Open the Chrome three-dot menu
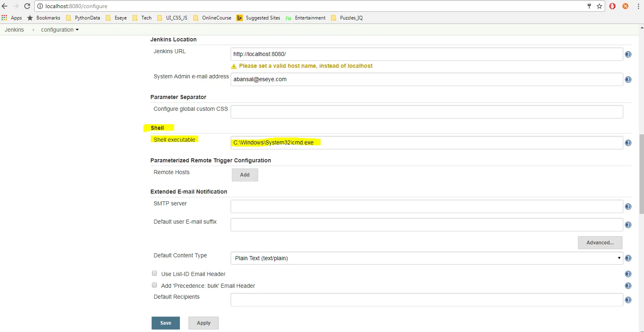Image resolution: width=644 pixels, height=332 pixels. click(638, 6)
